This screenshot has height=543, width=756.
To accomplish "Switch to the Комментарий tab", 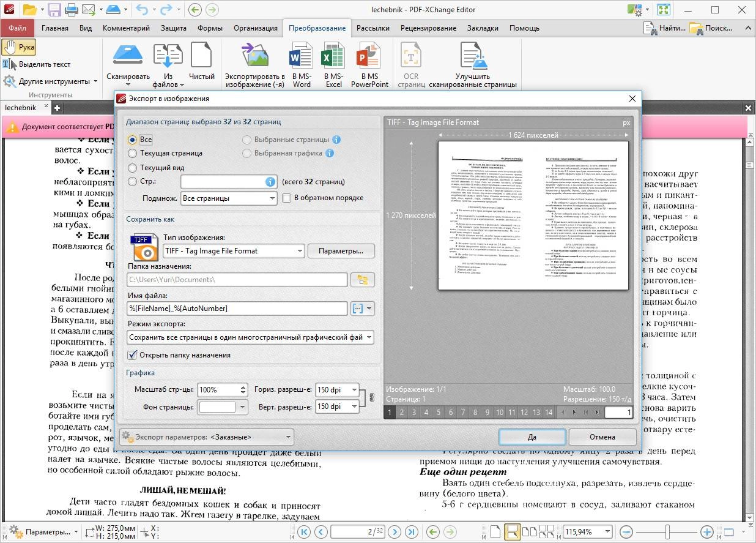I will click(126, 28).
